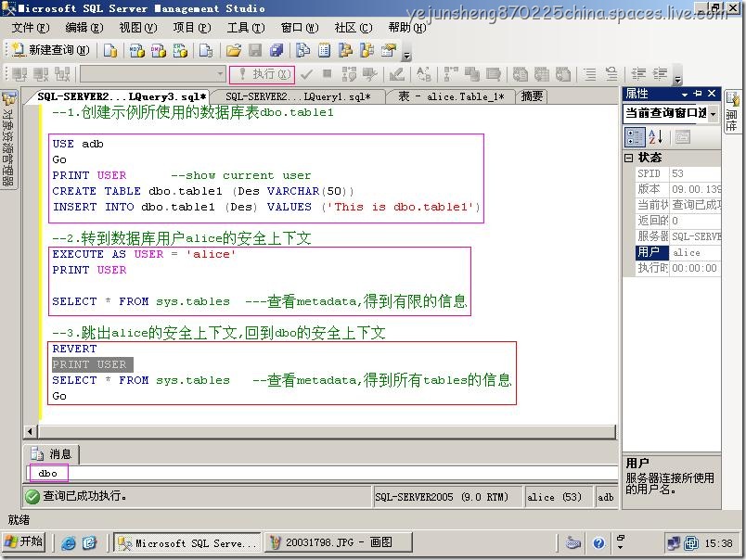Click the Save All icon
Viewport: 746px width, 560px height.
click(x=277, y=50)
